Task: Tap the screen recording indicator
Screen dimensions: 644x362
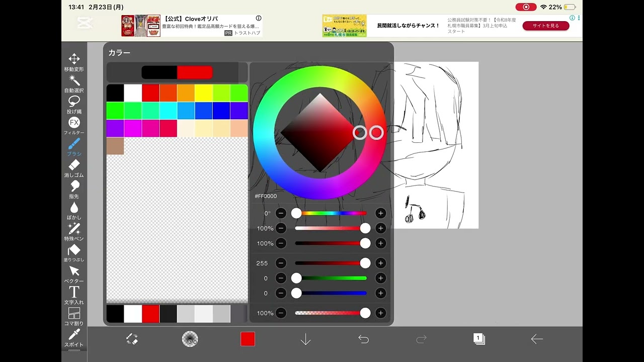Action: 526,7
